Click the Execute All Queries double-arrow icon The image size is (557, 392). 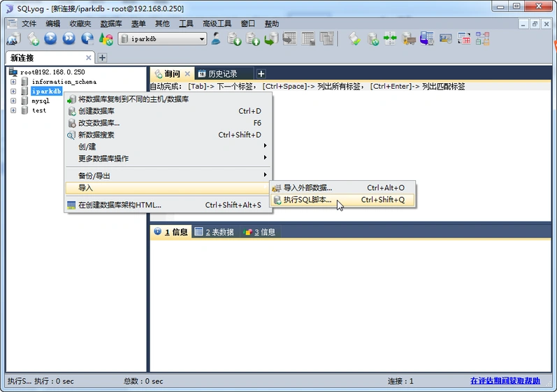pyautogui.click(x=69, y=38)
